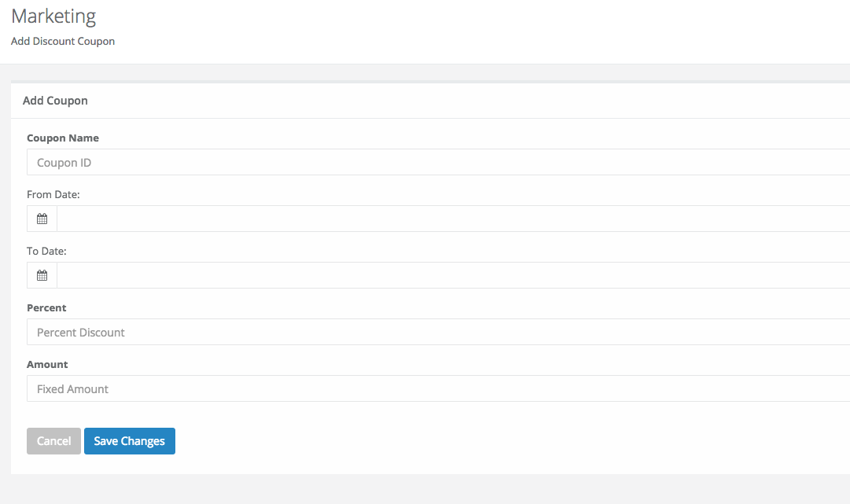
Task: Focus the Fixed Amount field
Action: (x=438, y=388)
